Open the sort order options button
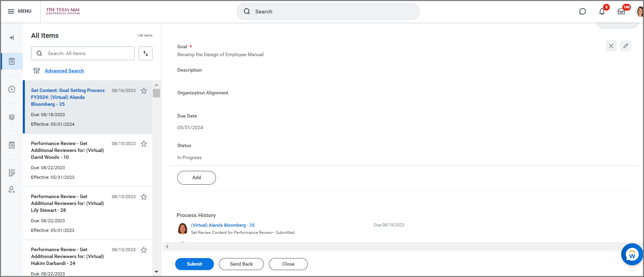 [145, 53]
